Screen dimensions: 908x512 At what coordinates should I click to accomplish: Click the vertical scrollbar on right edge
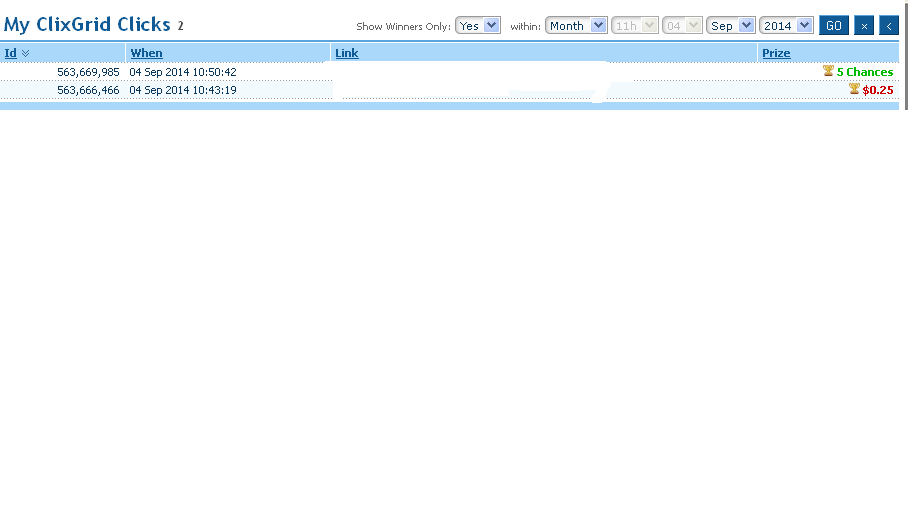(906, 55)
